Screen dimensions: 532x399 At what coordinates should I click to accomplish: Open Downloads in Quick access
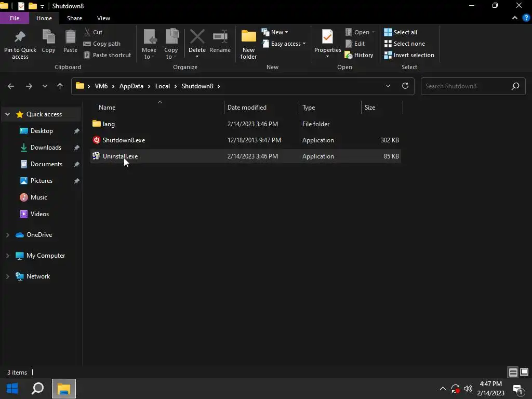pyautogui.click(x=46, y=148)
